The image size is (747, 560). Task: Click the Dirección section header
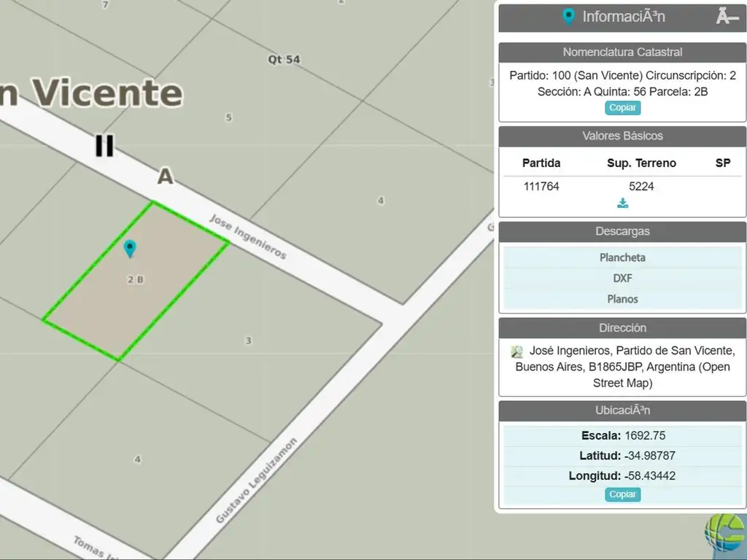click(x=622, y=328)
